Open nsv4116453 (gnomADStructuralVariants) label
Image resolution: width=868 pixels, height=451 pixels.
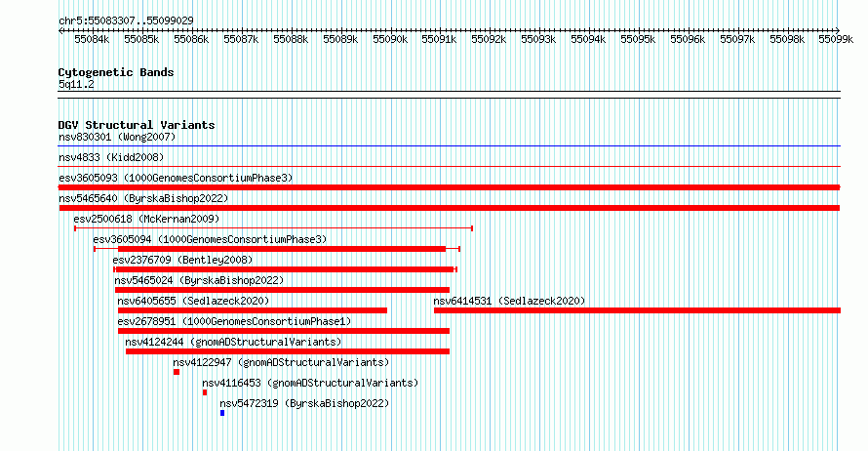coord(310,383)
